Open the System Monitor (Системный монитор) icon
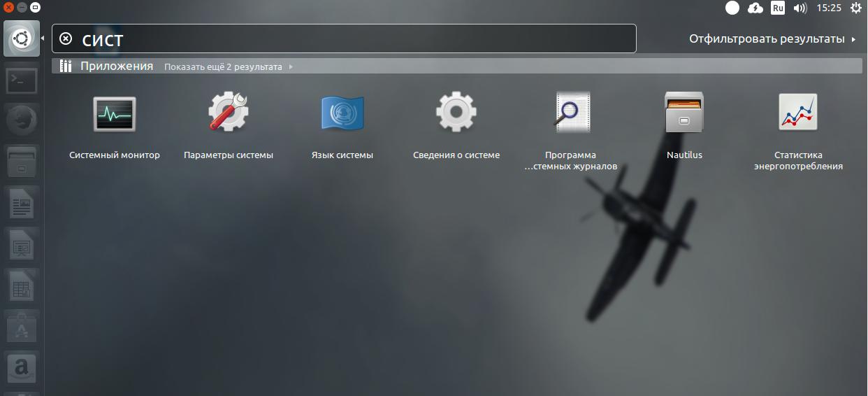868x396 pixels. coord(115,113)
